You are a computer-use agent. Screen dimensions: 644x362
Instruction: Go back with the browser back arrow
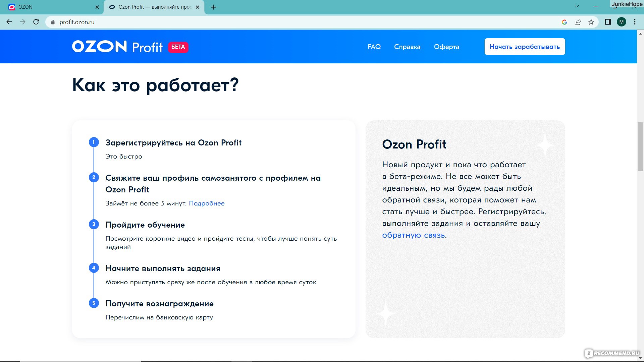coord(9,22)
